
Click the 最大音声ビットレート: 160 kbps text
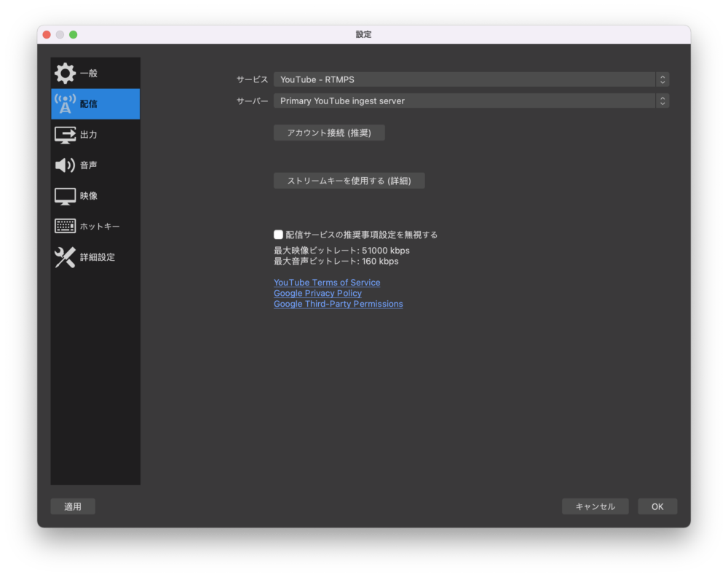tap(336, 261)
